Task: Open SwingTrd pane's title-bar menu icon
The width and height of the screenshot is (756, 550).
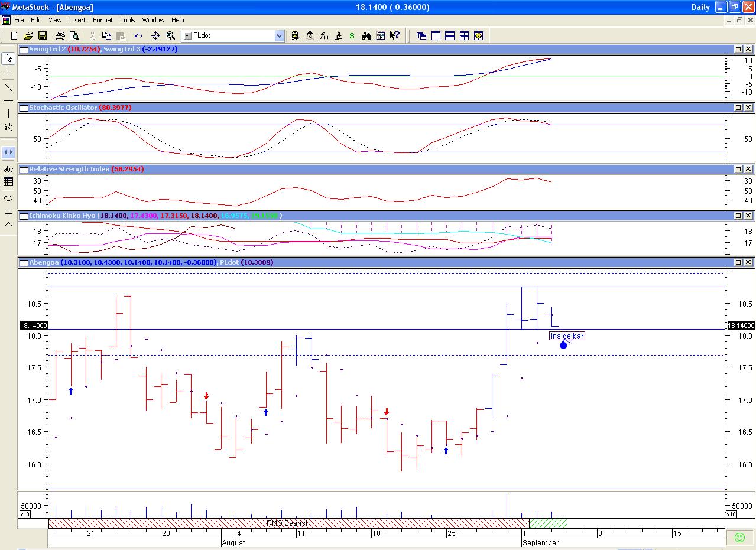Action: pos(24,49)
